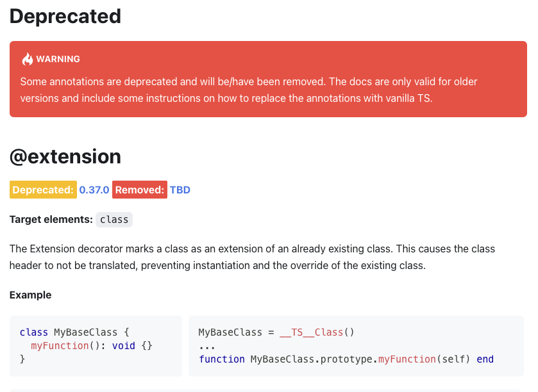The image size is (538, 392).
Task: Open the 0.37.0 version link
Action: coord(94,190)
